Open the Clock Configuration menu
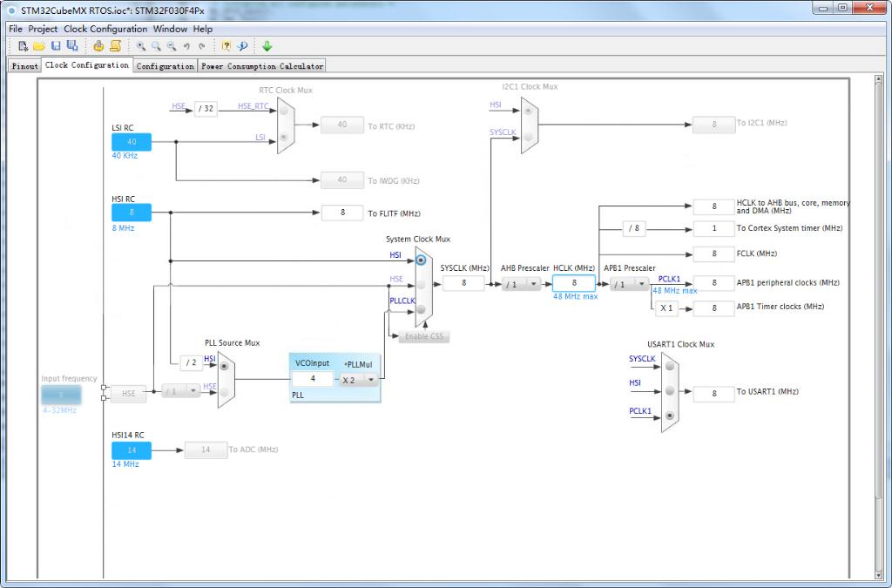892x588 pixels. (105, 29)
